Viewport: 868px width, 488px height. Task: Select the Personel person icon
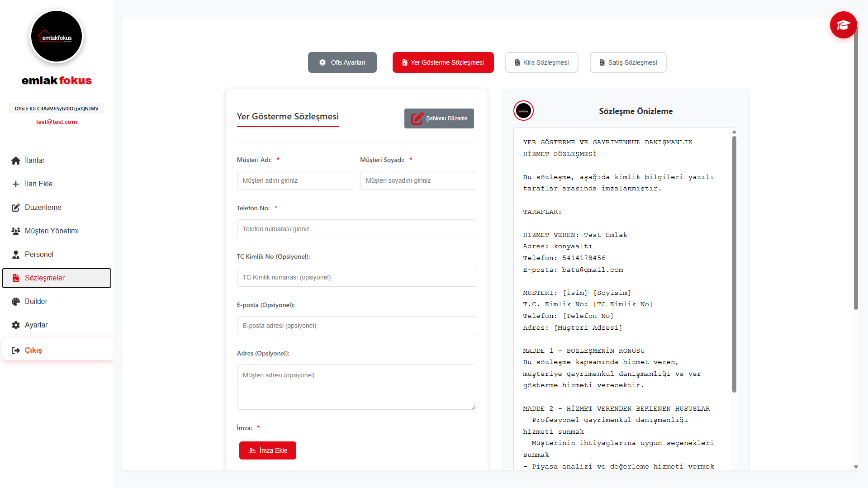15,254
